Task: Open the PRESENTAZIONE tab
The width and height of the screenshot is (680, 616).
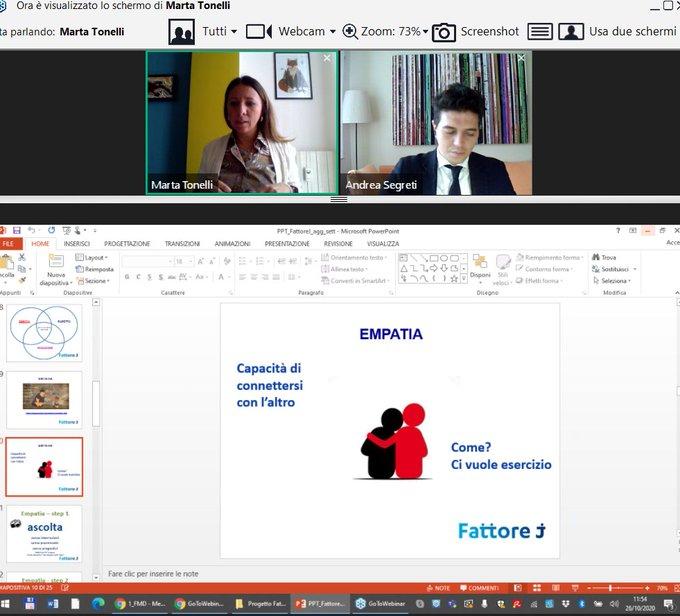Action: pos(287,244)
